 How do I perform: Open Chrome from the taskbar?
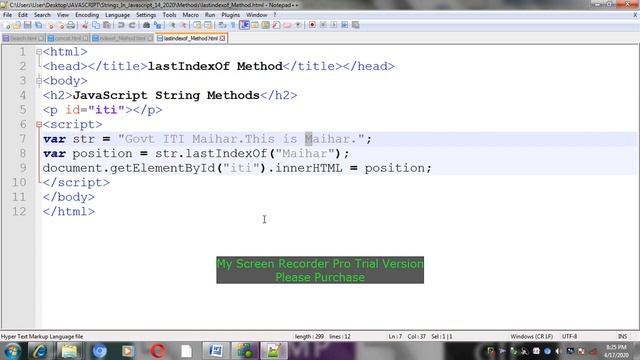[x=99, y=351]
